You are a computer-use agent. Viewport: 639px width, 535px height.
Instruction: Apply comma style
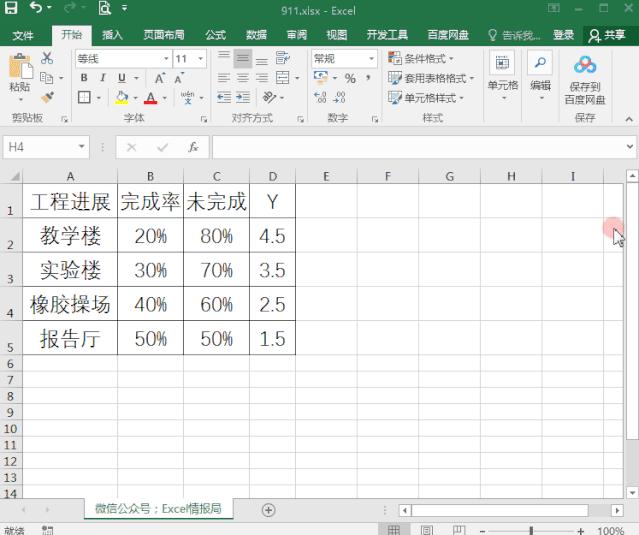pyautogui.click(x=368, y=77)
